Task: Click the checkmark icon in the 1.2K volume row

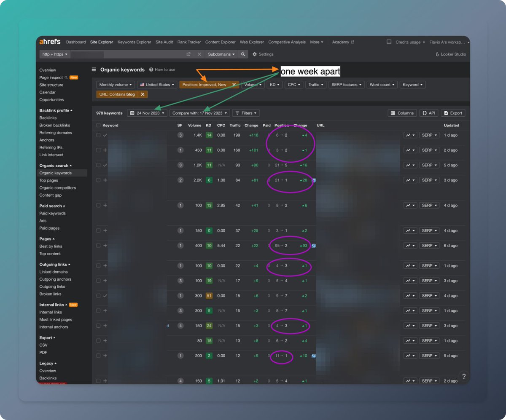Action: click(105, 165)
